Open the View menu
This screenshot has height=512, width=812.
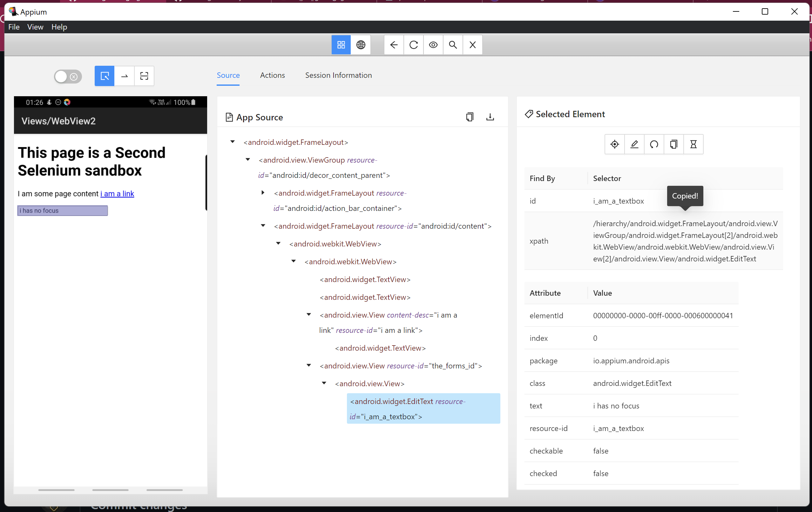(x=35, y=27)
